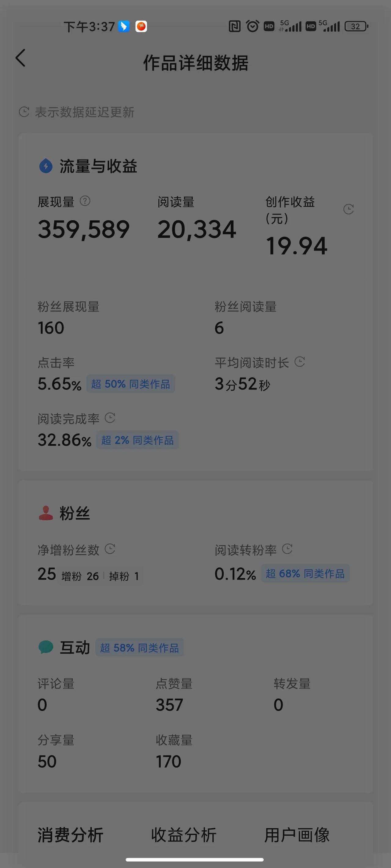The height and width of the screenshot is (868, 391).
Task: Tap the clock icon beside 表示数据延迟更新
Action: [x=24, y=112]
